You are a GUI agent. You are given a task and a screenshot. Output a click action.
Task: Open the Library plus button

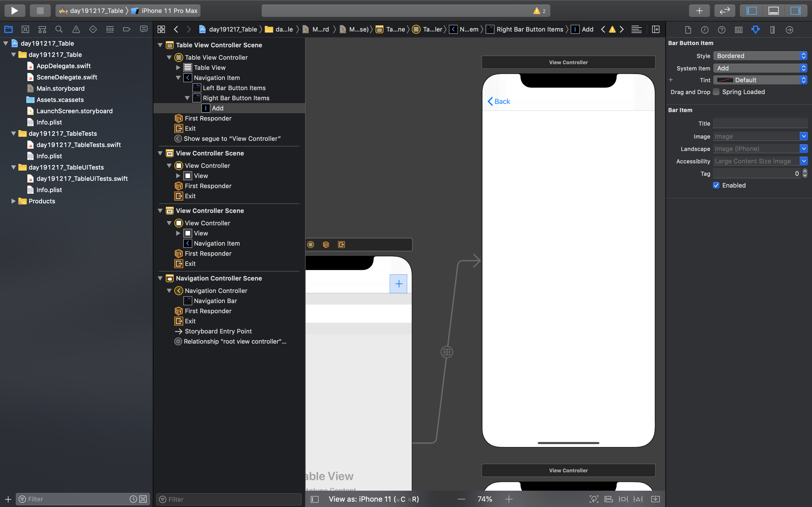click(x=699, y=10)
